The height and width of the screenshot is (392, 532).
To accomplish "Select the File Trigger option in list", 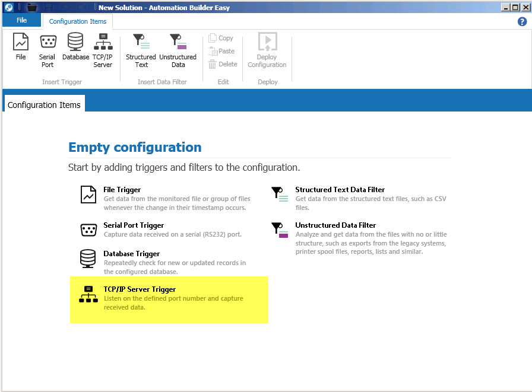I will (122, 190).
